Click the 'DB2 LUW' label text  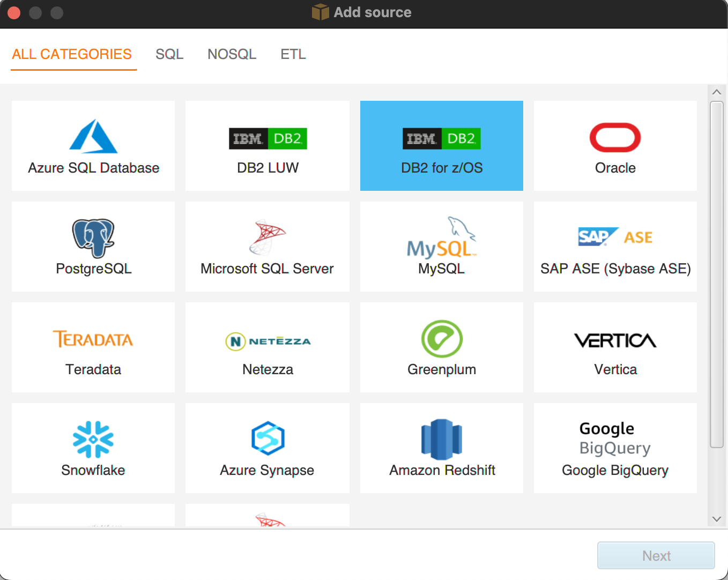coord(268,168)
